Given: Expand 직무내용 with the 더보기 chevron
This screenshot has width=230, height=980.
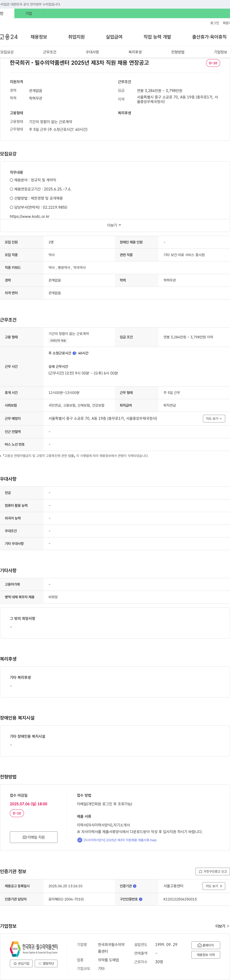Looking at the screenshot, I should click(114, 225).
